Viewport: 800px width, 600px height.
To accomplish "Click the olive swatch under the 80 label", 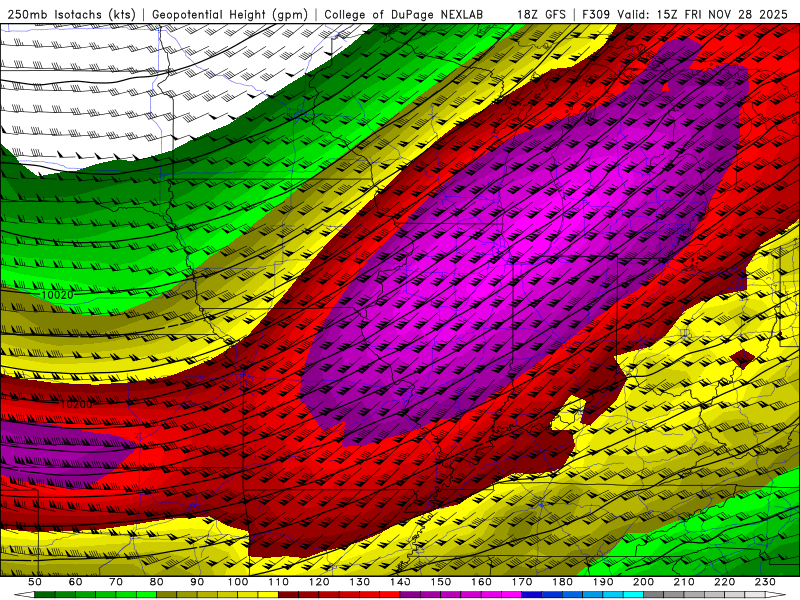I will point(166,595).
